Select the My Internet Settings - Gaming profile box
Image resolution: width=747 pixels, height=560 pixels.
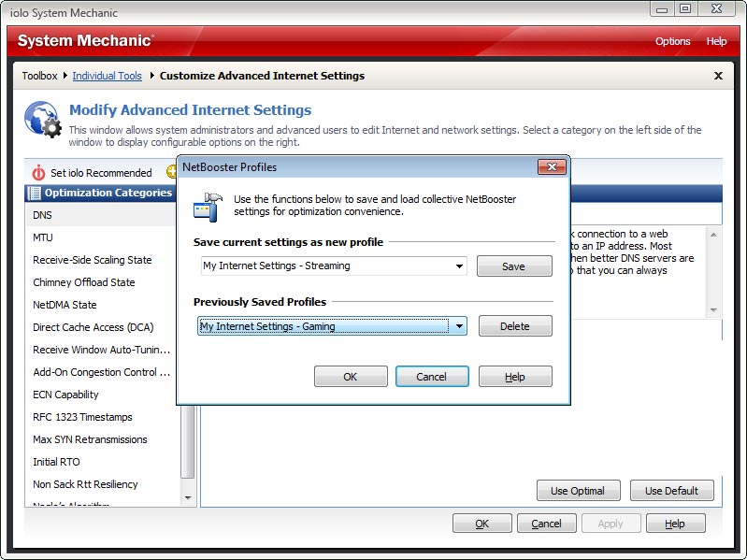(332, 326)
